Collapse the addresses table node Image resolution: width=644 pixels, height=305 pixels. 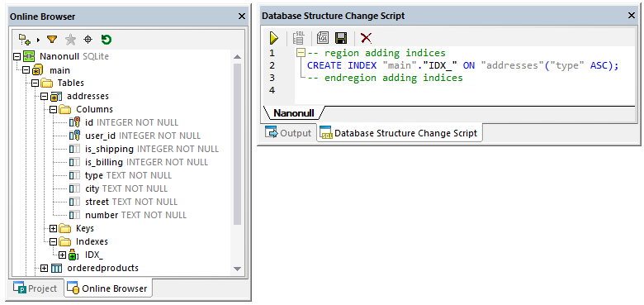[45, 97]
